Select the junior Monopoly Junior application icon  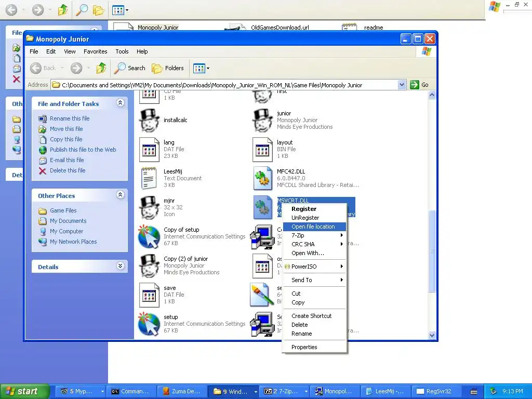262,121
